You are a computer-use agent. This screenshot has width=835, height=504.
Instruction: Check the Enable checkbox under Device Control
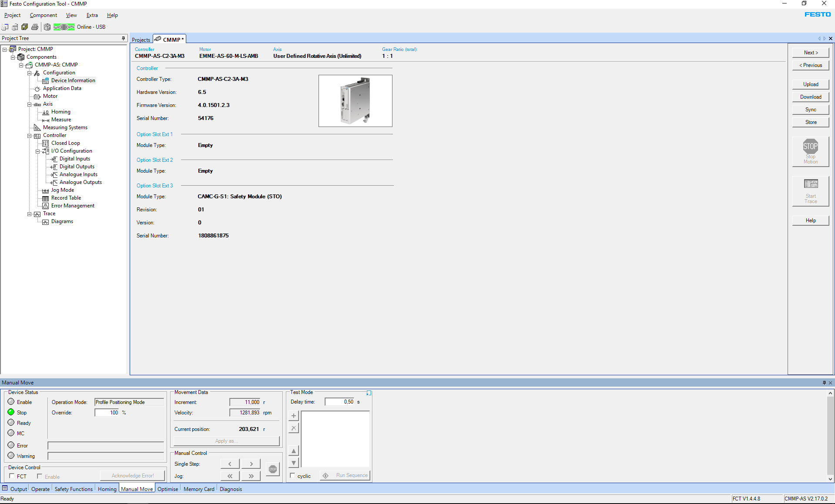click(40, 476)
